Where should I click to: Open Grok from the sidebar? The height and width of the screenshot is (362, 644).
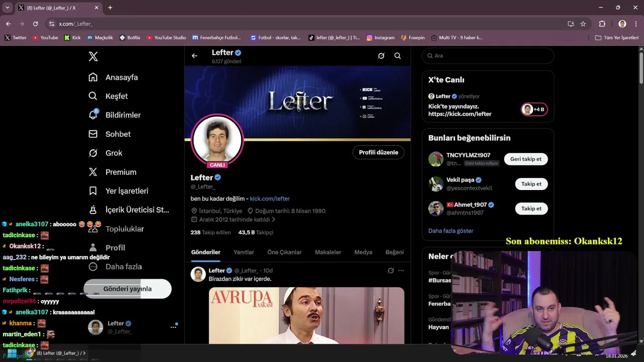click(106, 153)
